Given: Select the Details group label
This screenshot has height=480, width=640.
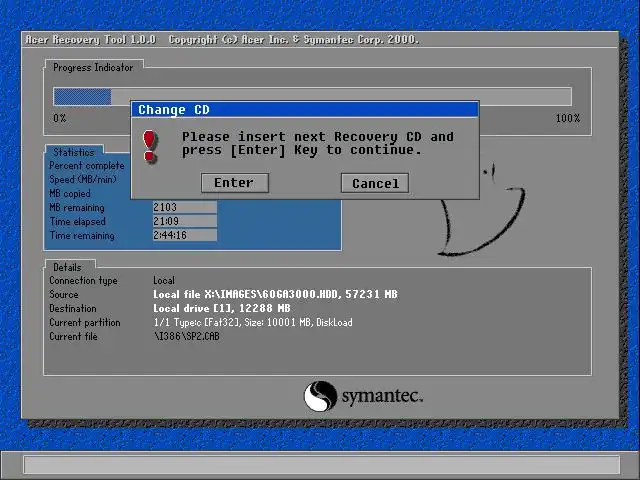Looking at the screenshot, I should [67, 267].
